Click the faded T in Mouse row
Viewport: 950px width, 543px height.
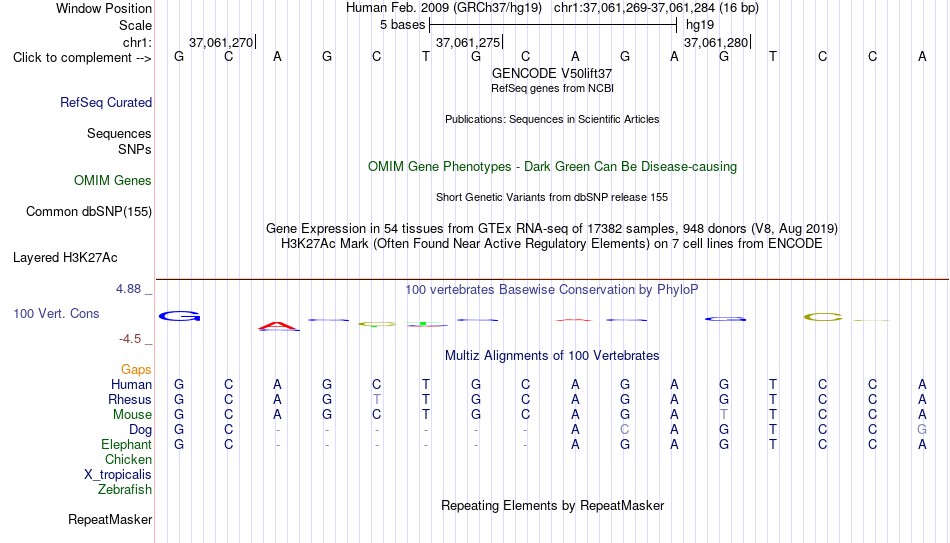[723, 415]
